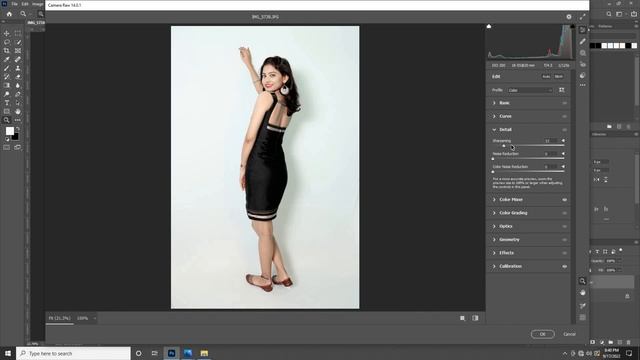Image resolution: width=640 pixels, height=360 pixels.
Task: Select the Eyedropper tool
Action: point(7,60)
